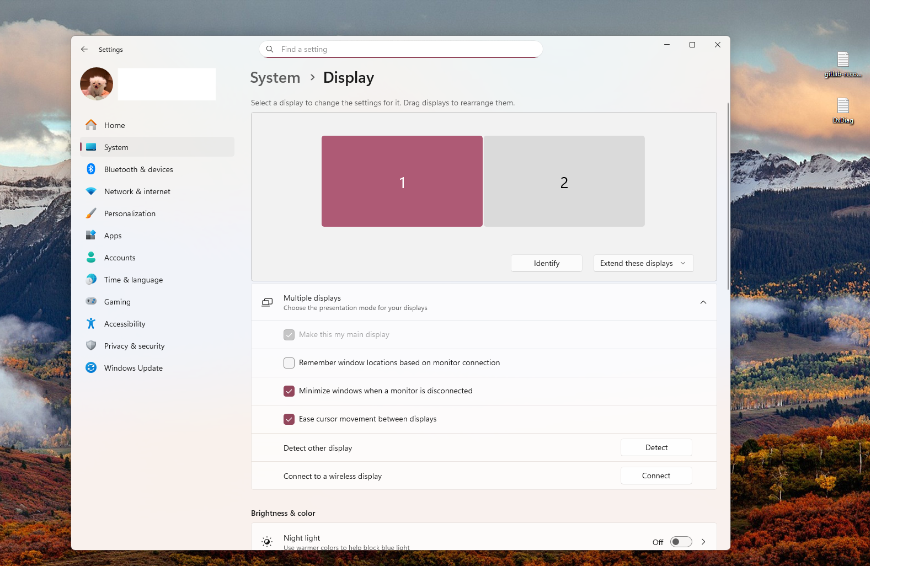Screen dimensions: 924x566
Task: Click the Home icon in the sidebar
Action: (x=91, y=125)
